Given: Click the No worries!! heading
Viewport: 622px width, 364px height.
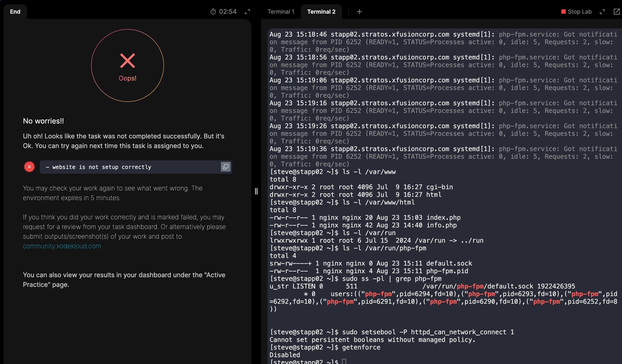Looking at the screenshot, I should 43,121.
